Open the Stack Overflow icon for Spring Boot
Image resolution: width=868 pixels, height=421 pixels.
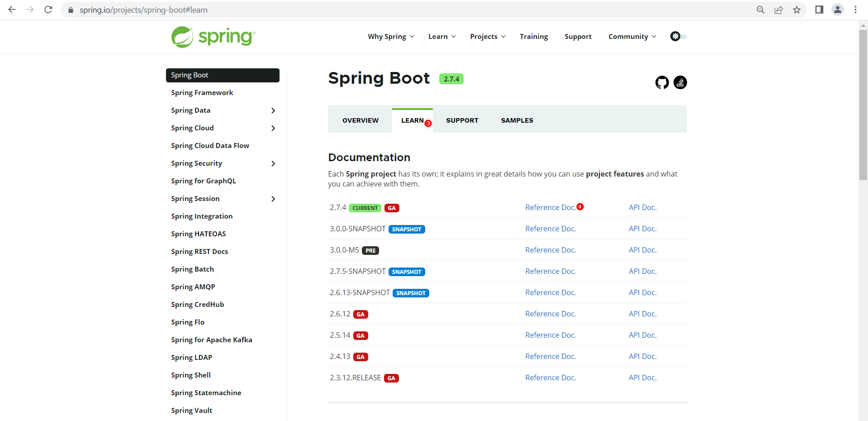680,82
